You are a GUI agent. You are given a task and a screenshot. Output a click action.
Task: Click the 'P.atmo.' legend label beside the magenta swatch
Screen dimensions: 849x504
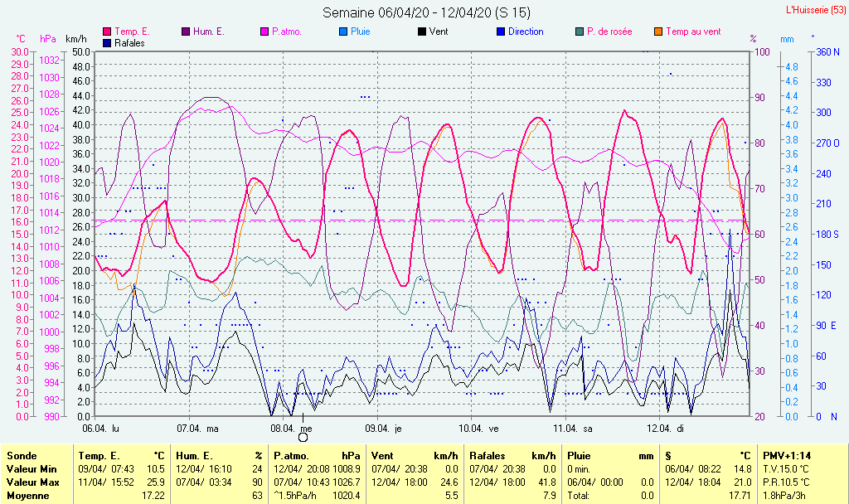(x=287, y=31)
